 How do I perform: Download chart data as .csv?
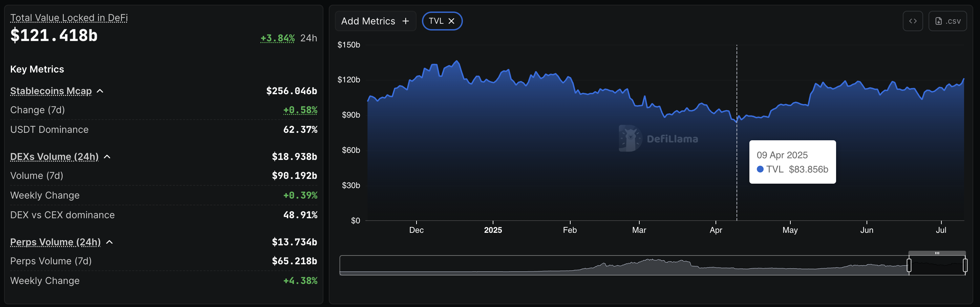[947, 21]
